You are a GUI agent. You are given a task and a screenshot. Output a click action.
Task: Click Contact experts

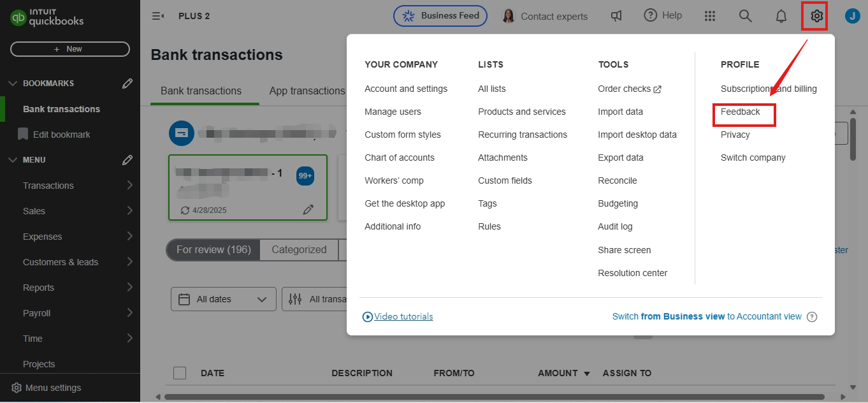[545, 16]
